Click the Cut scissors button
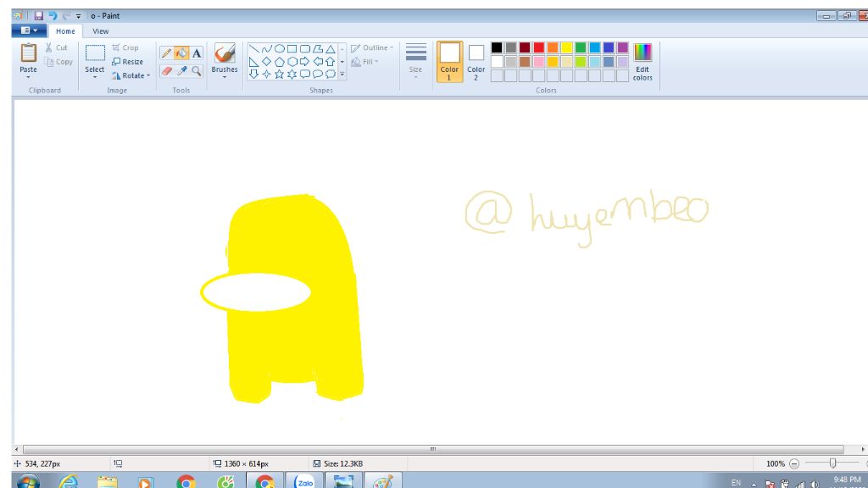This screenshot has width=868, height=488. (x=56, y=47)
